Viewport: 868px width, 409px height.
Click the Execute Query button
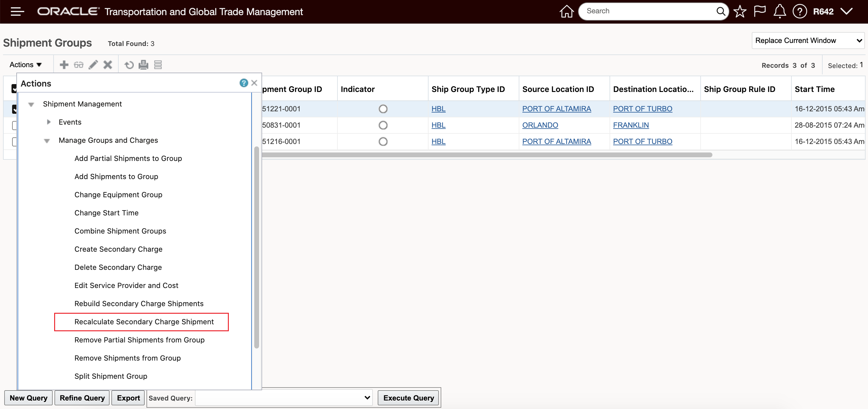(x=408, y=398)
